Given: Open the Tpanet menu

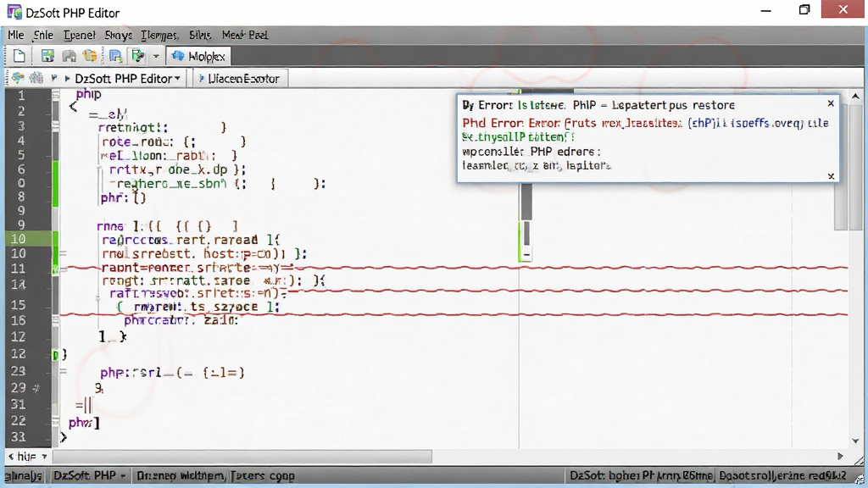Looking at the screenshot, I should point(79,35).
